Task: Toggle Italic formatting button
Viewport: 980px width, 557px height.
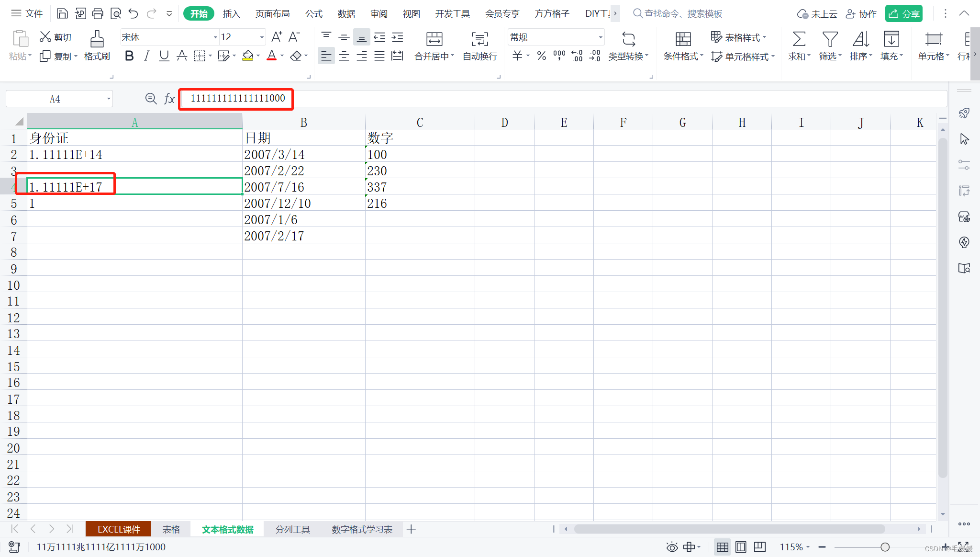Action: [146, 56]
